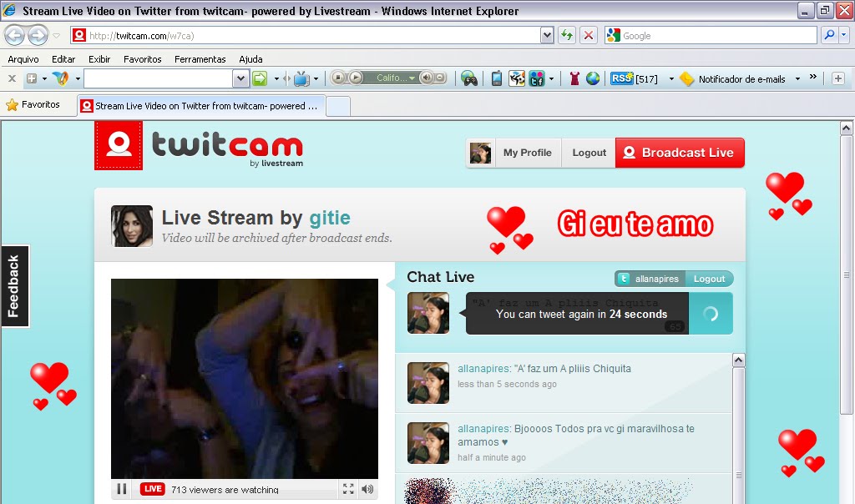Image resolution: width=855 pixels, height=504 pixels.
Task: Click the browser Back arrow button
Action: tap(15, 36)
